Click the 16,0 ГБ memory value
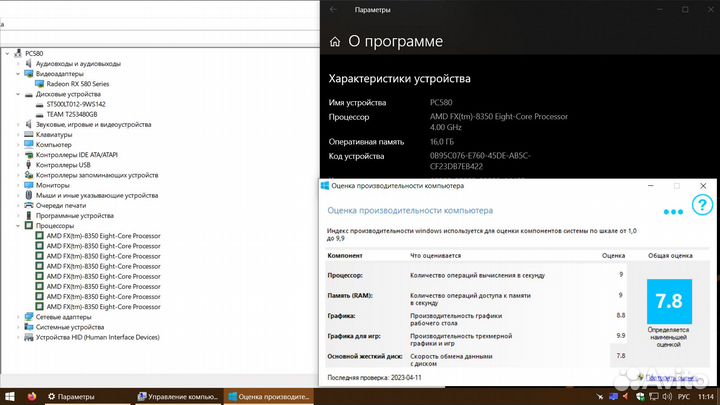Viewport: 720px width, 405px height. 442,141
